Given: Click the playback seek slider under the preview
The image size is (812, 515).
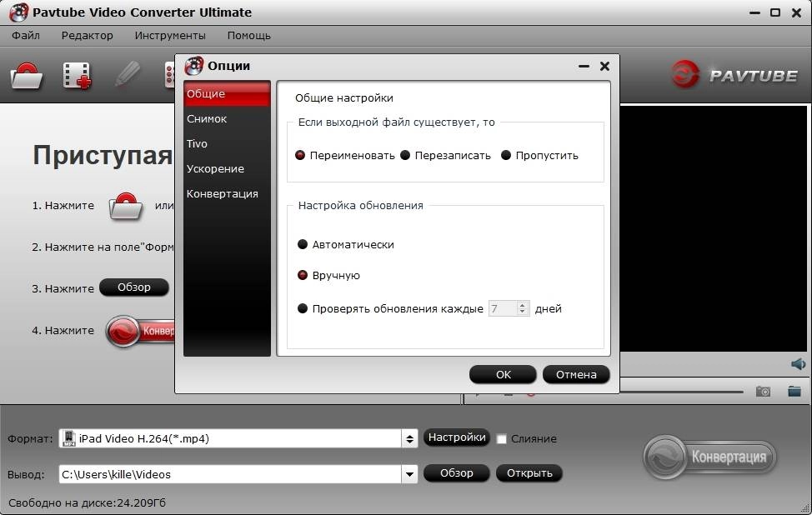Looking at the screenshot, I should 681,392.
